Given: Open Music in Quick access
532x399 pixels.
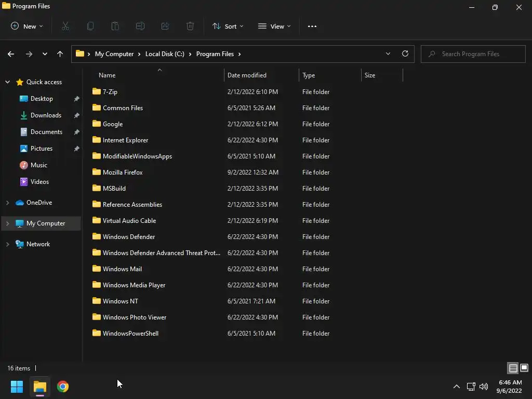Looking at the screenshot, I should (x=38, y=165).
